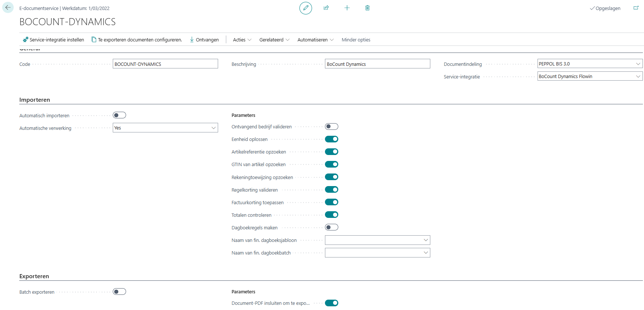
Task: Toggle Dagboekregels maken on
Action: tap(331, 227)
